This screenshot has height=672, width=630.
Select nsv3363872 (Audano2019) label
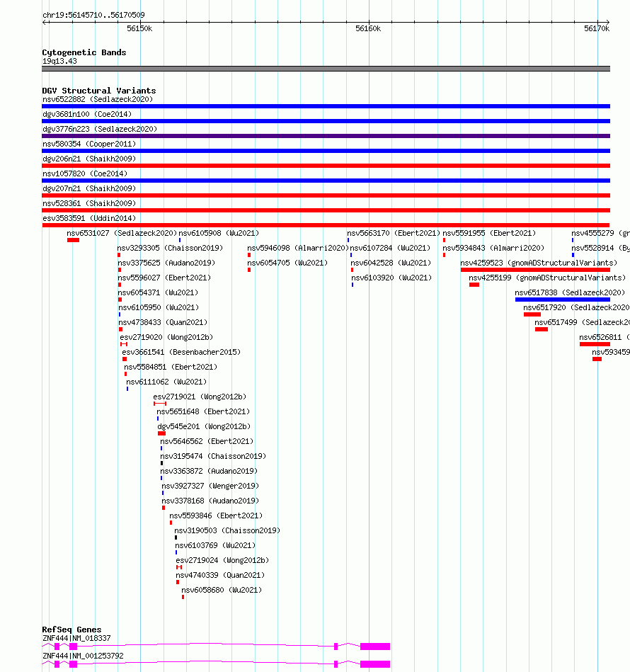click(209, 471)
